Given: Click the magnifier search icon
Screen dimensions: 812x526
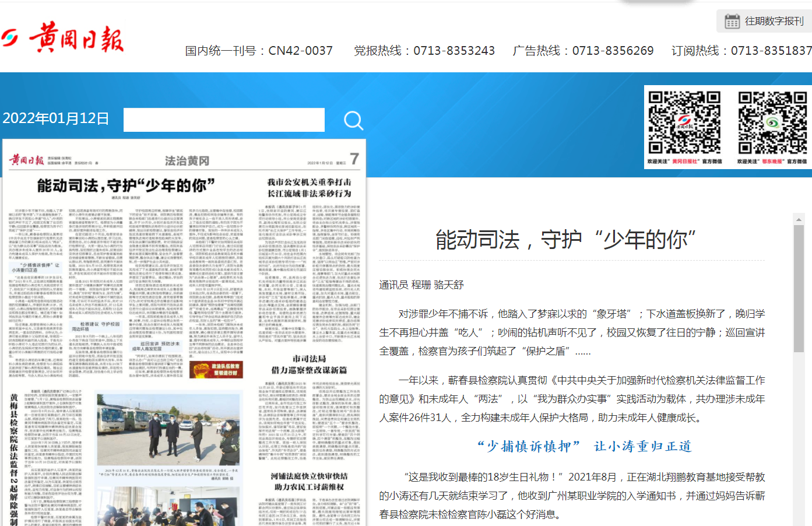Looking at the screenshot, I should (x=353, y=120).
